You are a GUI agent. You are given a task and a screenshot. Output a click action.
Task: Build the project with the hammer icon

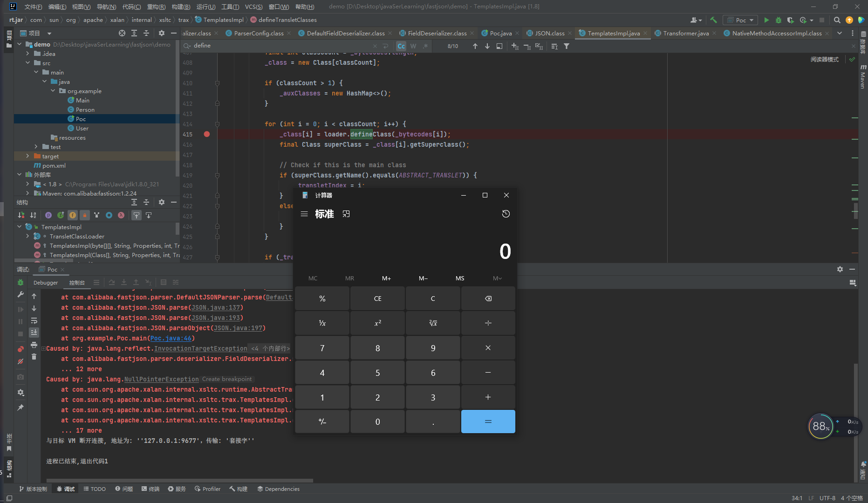coord(713,20)
